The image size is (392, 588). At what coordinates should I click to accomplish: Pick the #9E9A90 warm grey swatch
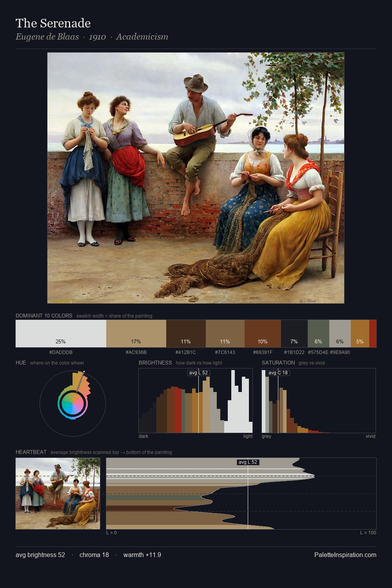click(x=340, y=334)
